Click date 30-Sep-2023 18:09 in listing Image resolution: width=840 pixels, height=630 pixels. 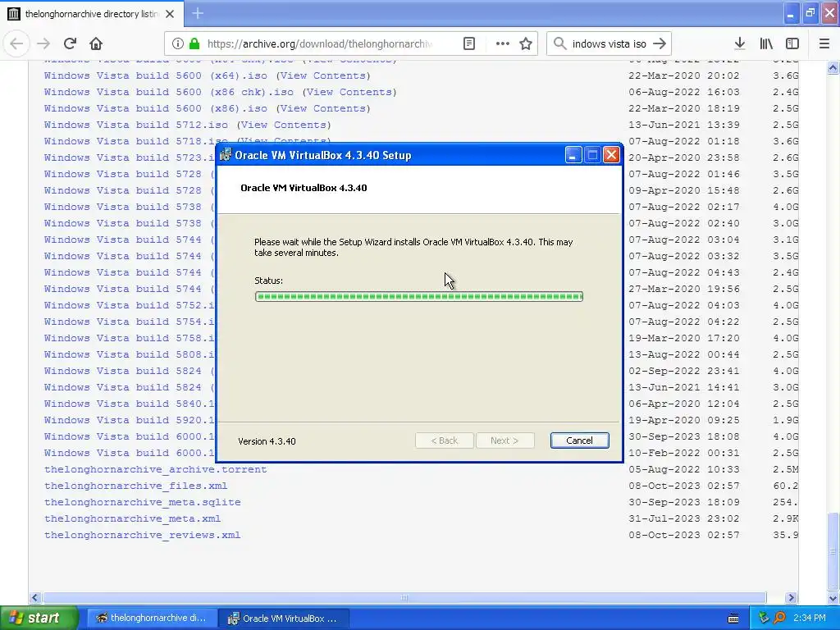(684, 503)
